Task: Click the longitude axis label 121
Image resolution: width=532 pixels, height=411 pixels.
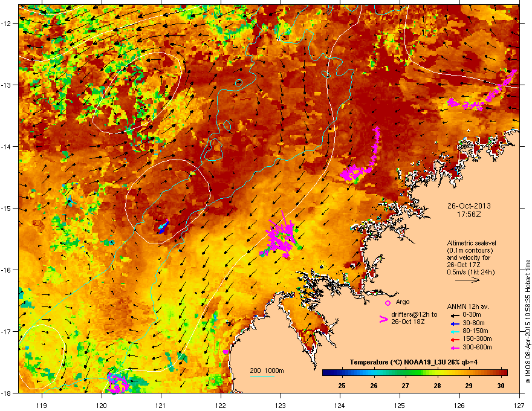Action: (161, 405)
